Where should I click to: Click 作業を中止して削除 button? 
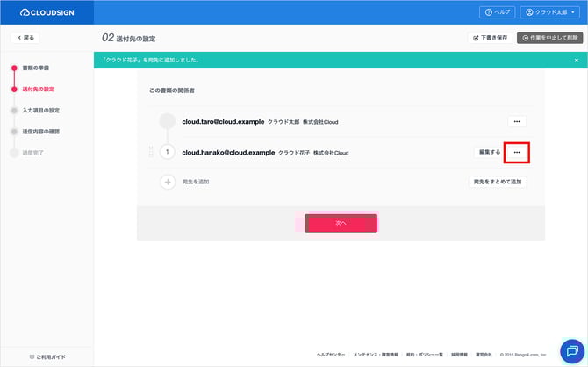coord(549,38)
